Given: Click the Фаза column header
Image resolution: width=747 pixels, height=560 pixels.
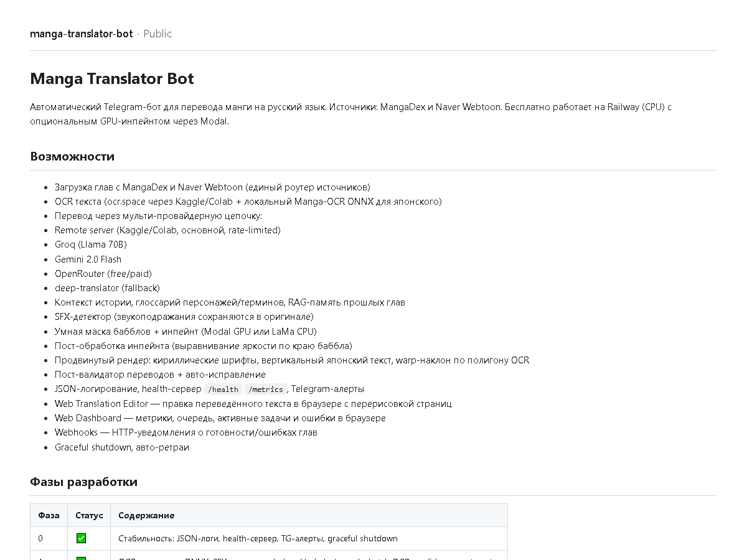Looking at the screenshot, I should (x=49, y=515).
